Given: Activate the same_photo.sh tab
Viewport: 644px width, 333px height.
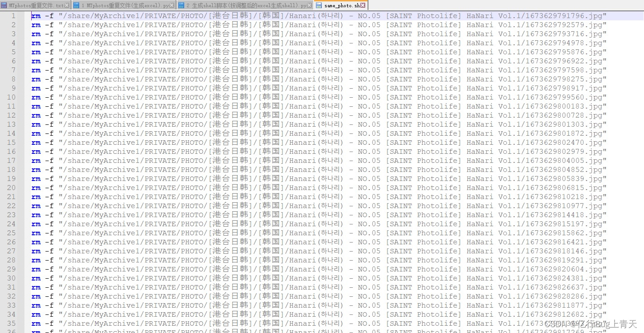Looking at the screenshot, I should (x=342, y=5).
